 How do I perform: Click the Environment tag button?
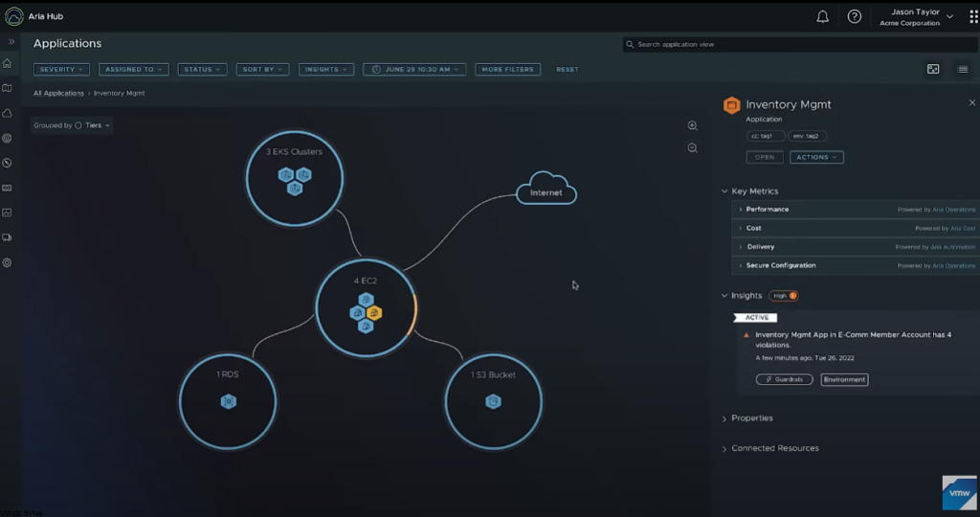click(x=844, y=379)
